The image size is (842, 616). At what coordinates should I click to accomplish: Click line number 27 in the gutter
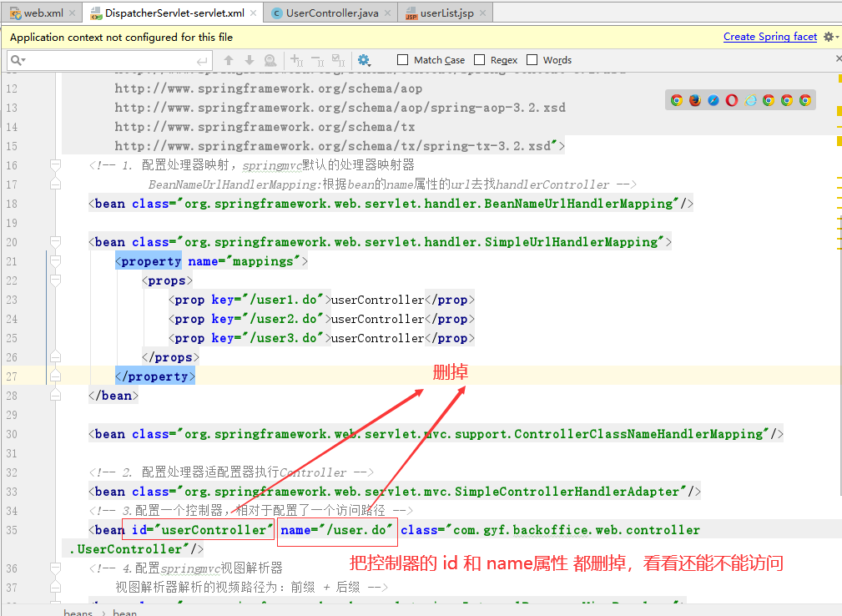[12, 376]
